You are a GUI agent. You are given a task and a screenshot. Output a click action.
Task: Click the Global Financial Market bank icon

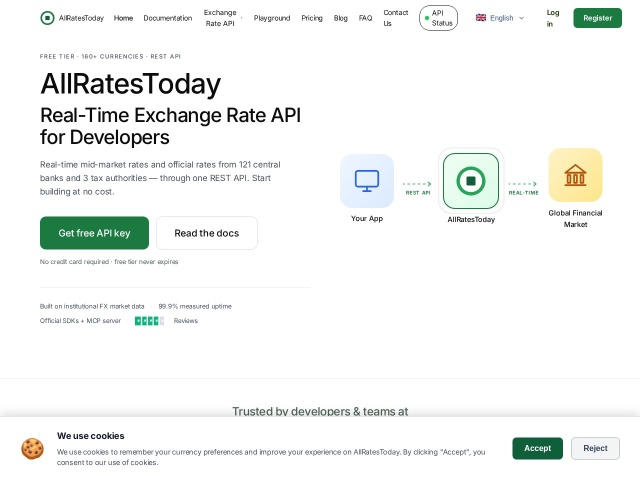pyautogui.click(x=575, y=175)
